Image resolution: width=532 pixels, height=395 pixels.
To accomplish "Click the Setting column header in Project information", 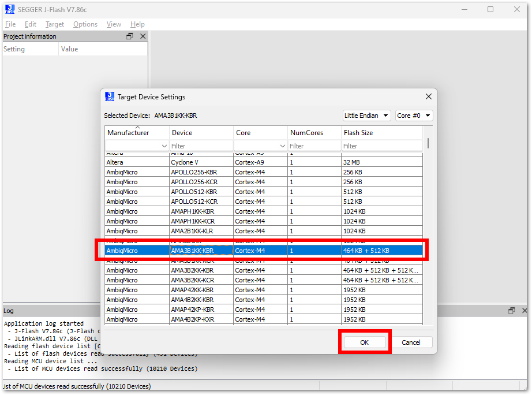I will (30, 49).
